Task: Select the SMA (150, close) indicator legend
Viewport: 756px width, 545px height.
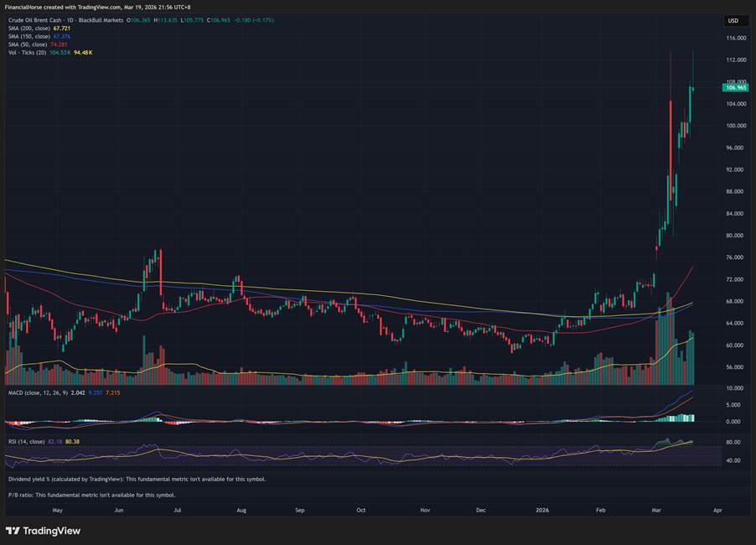Action: click(27, 36)
